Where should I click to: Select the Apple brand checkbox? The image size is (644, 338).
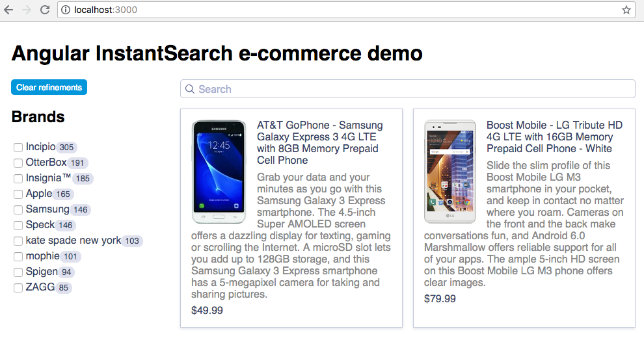[18, 194]
